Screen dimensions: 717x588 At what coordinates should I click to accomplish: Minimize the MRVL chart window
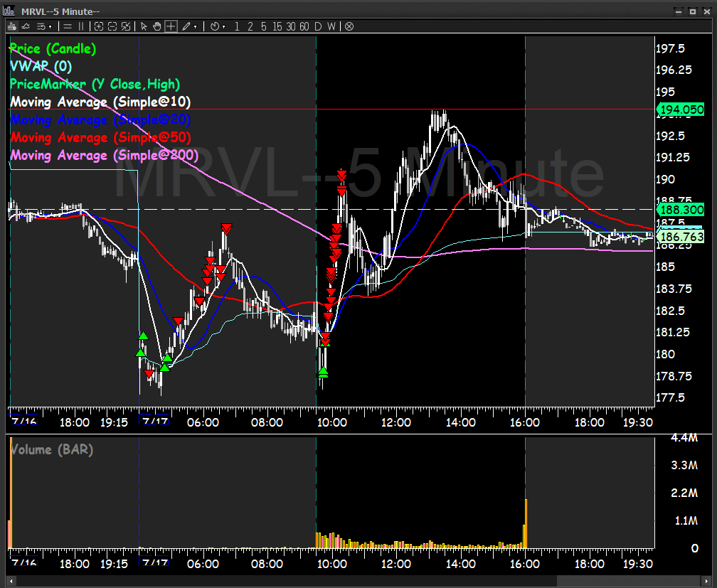[x=679, y=11]
